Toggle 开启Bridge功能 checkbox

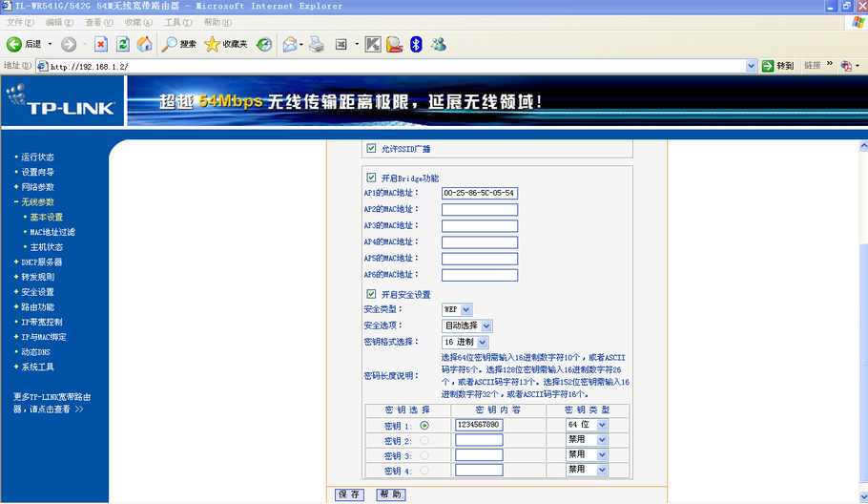tap(371, 178)
